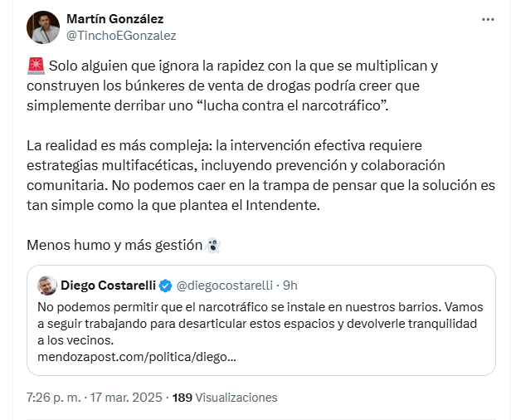The height and width of the screenshot is (420, 511).
Task: Click the line "Menos humo y más gestión"
Action: click(114, 245)
